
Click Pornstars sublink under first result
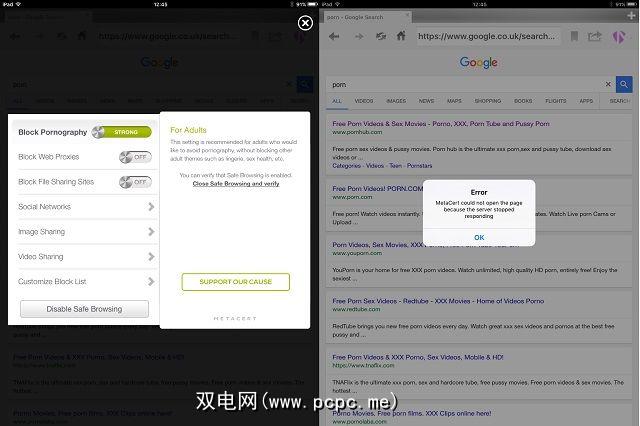pos(419,166)
